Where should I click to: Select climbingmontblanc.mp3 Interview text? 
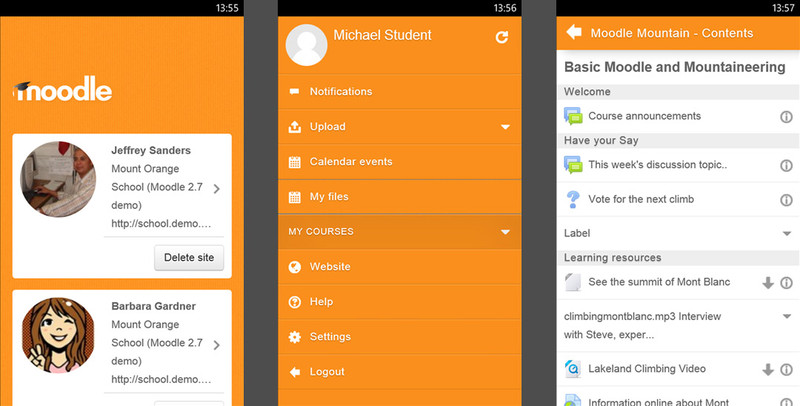point(642,325)
